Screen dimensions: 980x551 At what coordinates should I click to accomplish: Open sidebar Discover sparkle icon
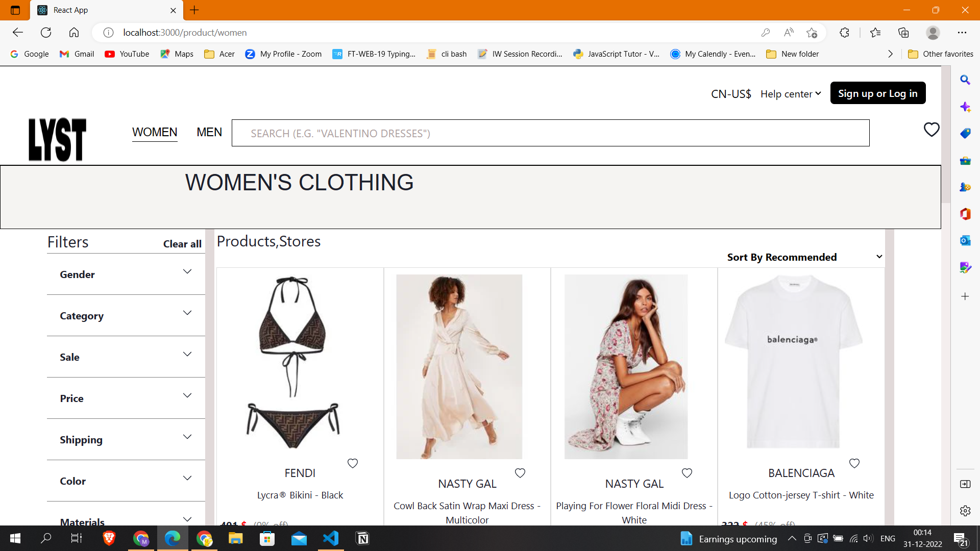(x=965, y=107)
